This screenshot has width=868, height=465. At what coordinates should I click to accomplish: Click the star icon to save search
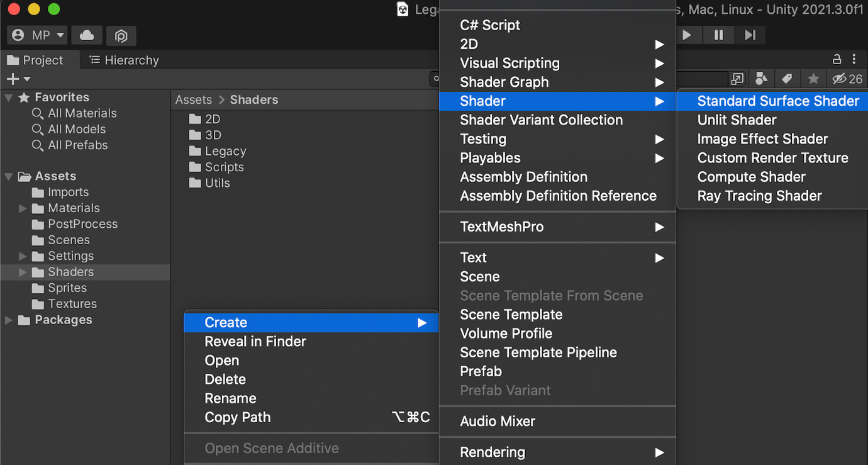pos(813,79)
